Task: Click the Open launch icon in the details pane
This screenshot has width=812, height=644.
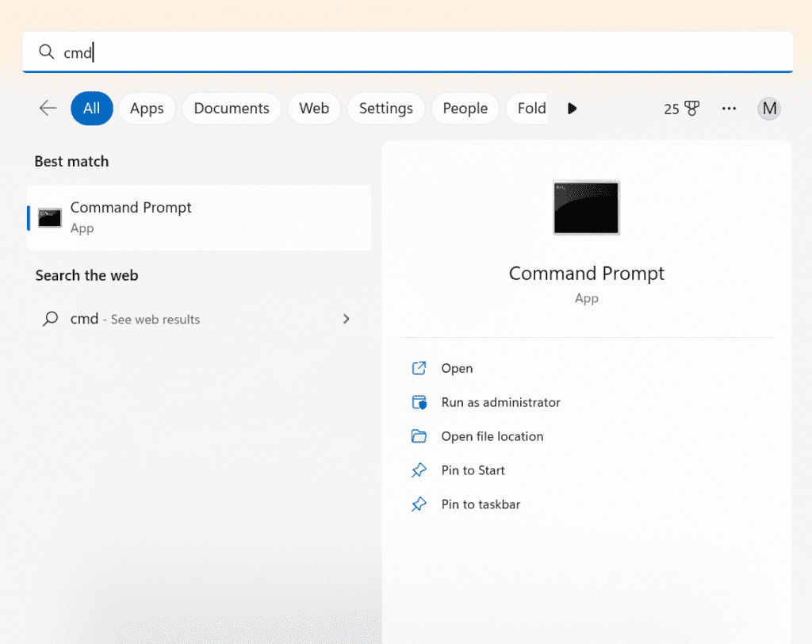Action: 419,368
